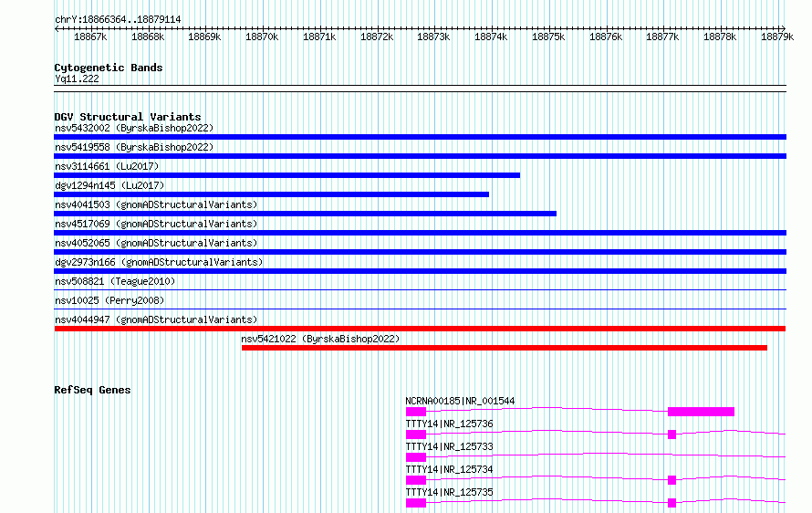Select the thin blue line for nsv508821

420,289
